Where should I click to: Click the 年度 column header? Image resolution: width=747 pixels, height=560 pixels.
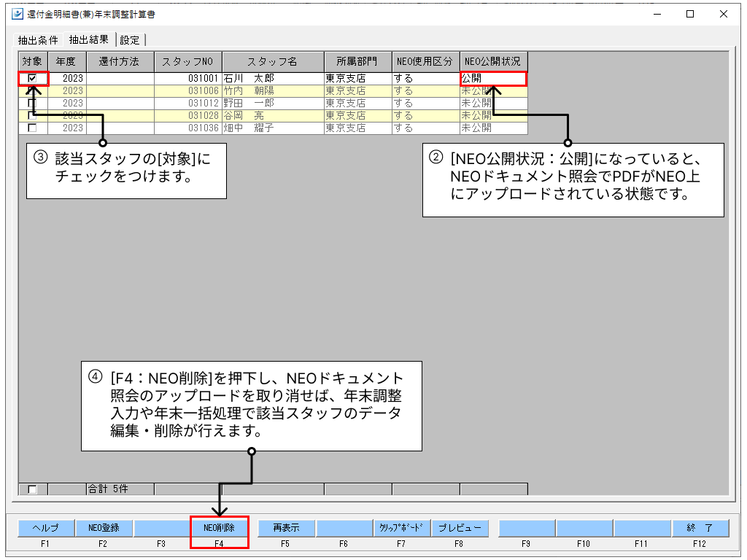click(x=67, y=62)
